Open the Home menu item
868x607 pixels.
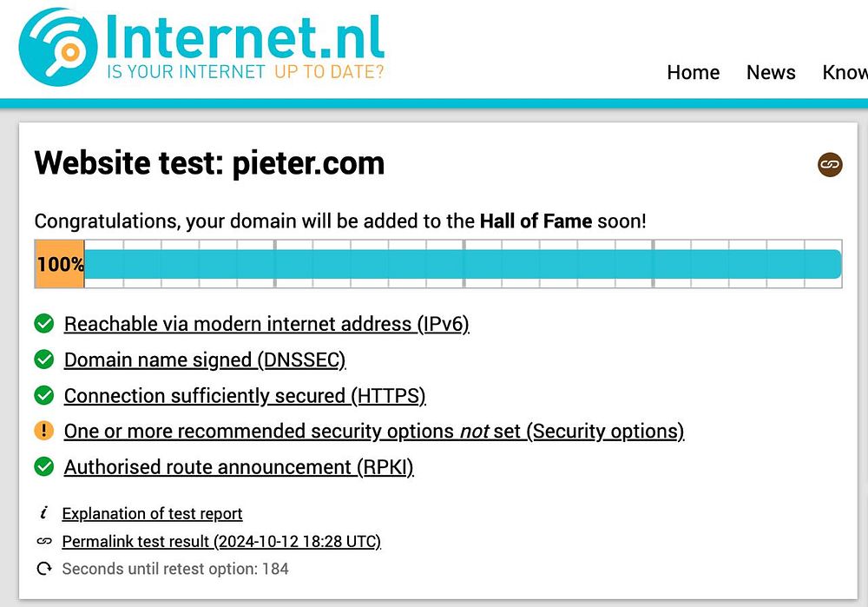pyautogui.click(x=693, y=72)
